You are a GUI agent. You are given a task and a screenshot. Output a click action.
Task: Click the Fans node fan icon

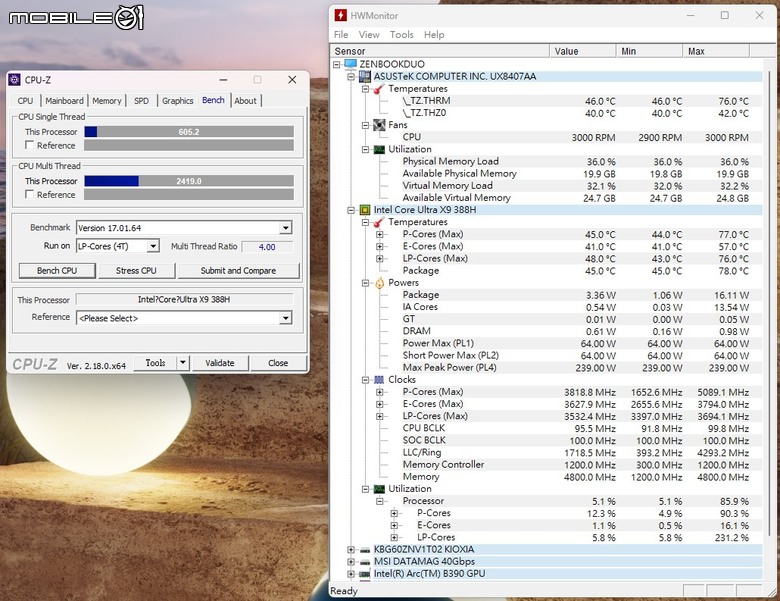click(x=378, y=125)
